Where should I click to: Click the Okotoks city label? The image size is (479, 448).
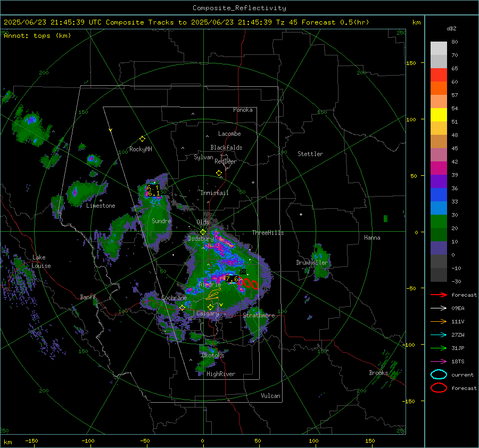point(213,355)
